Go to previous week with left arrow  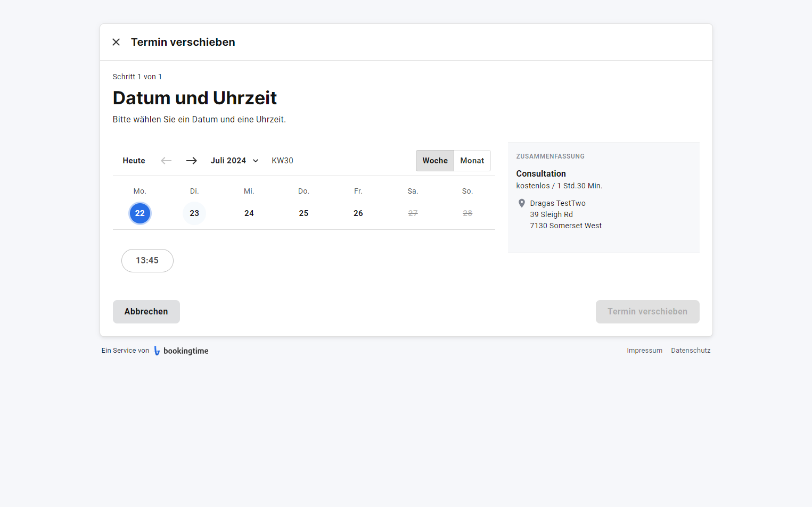pyautogui.click(x=166, y=161)
